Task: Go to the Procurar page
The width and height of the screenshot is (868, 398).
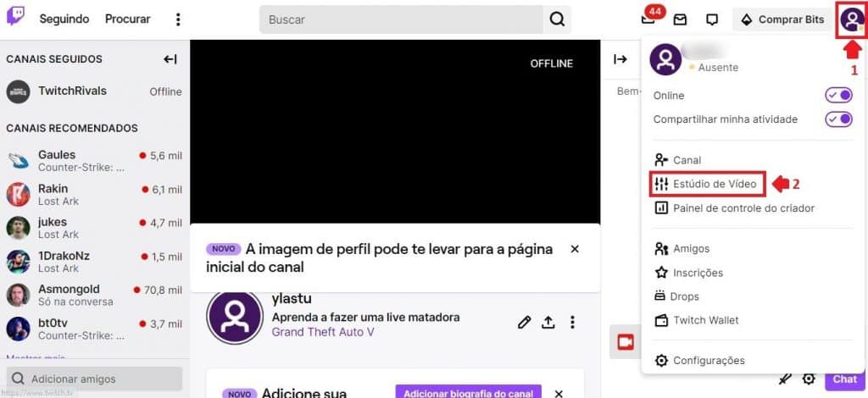Action: [x=128, y=19]
